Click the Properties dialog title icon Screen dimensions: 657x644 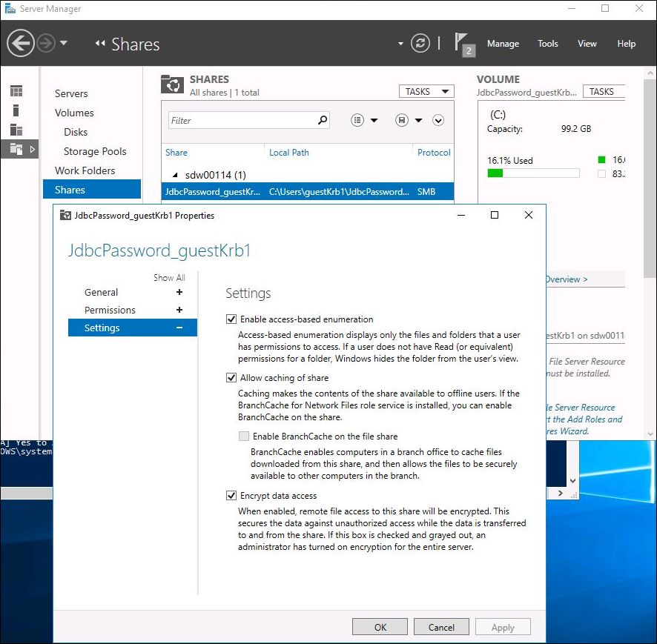(65, 215)
